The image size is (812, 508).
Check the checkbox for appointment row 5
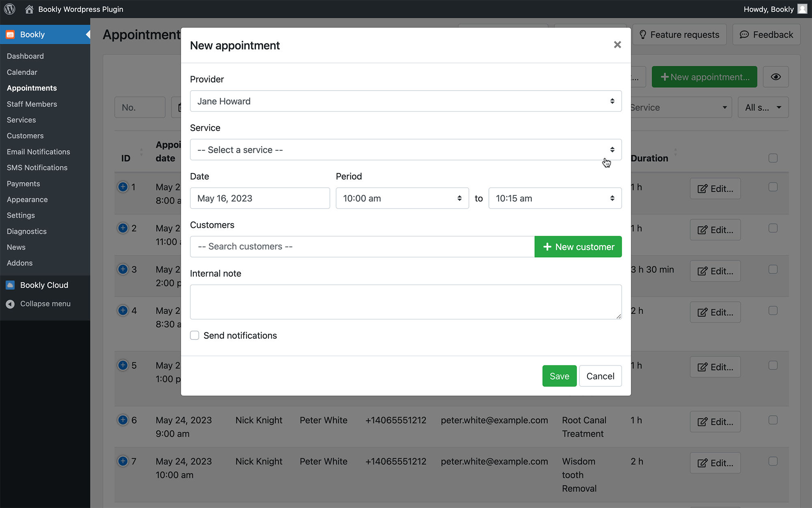(773, 365)
